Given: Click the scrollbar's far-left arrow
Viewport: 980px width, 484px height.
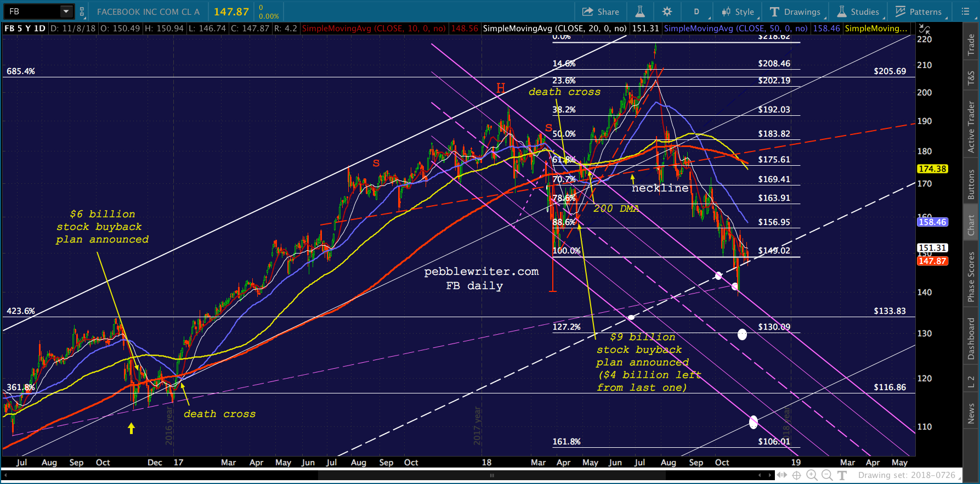Looking at the screenshot, I should click(x=6, y=475).
